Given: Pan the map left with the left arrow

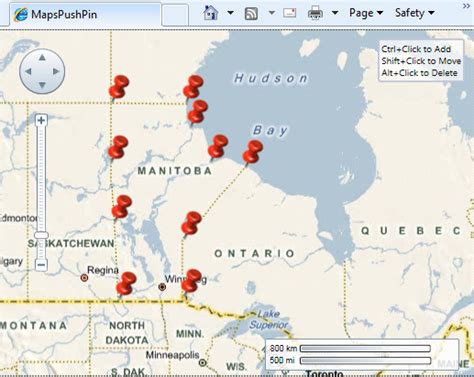Looking at the screenshot, I should pyautogui.click(x=28, y=71).
